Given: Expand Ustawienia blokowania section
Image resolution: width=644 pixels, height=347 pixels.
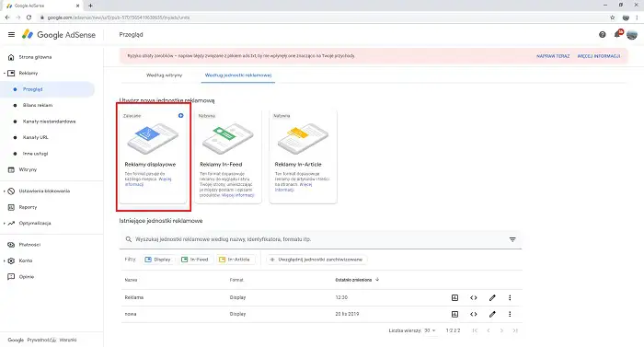Looking at the screenshot, I should click(4, 191).
